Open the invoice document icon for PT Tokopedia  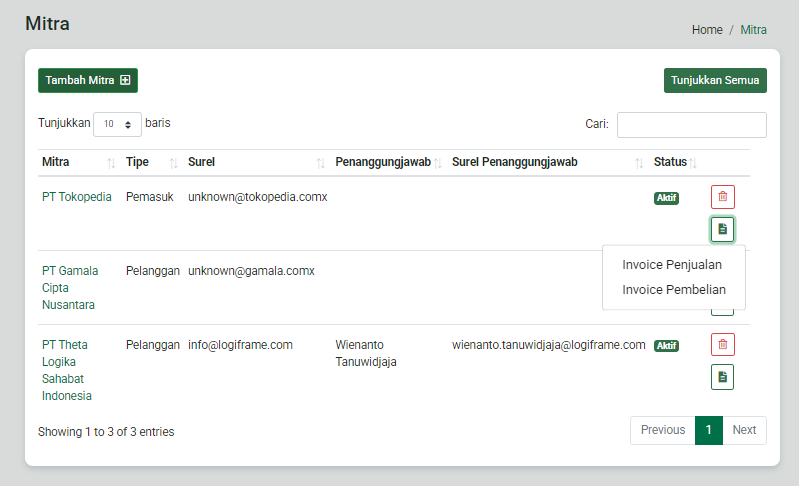coord(723,229)
